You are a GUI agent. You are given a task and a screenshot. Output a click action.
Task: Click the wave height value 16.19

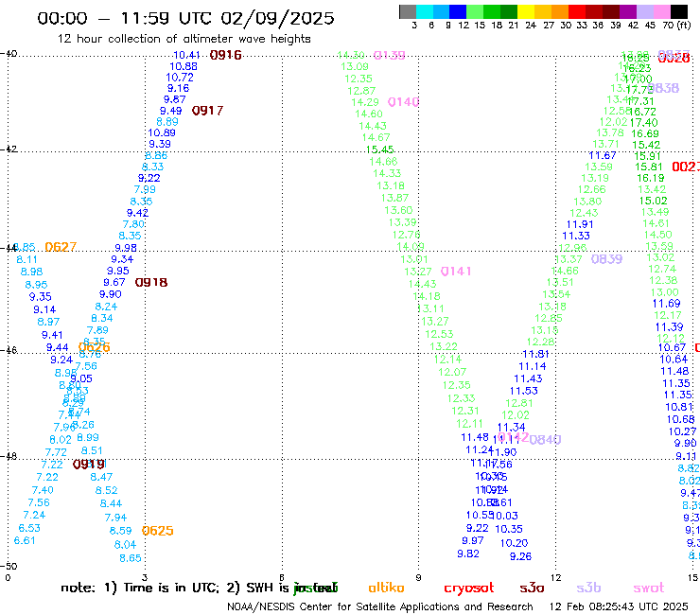[x=650, y=178]
